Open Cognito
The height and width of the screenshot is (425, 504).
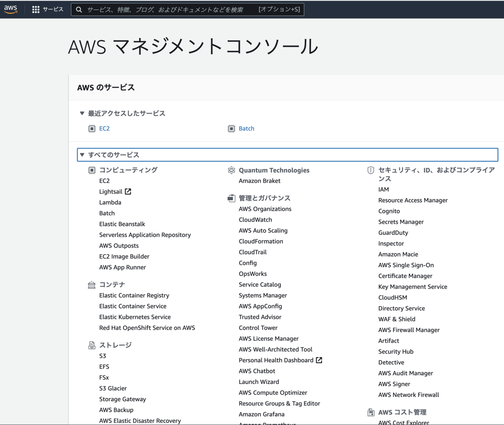(x=389, y=211)
